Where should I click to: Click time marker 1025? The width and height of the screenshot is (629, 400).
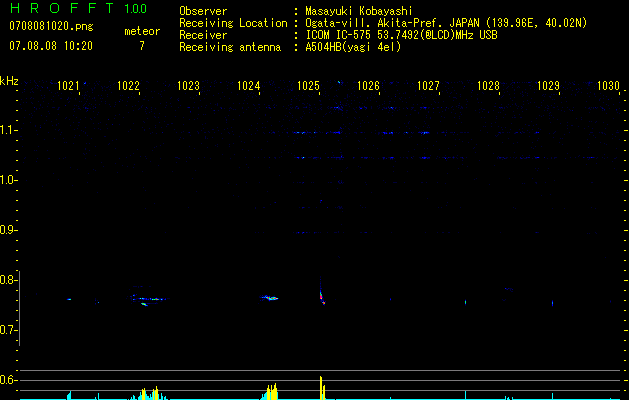pyautogui.click(x=308, y=86)
